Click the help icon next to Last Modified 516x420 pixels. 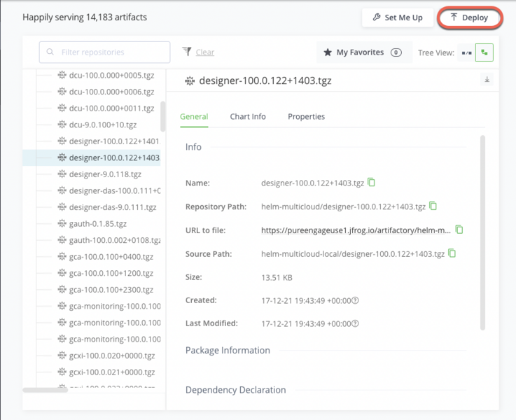click(356, 323)
